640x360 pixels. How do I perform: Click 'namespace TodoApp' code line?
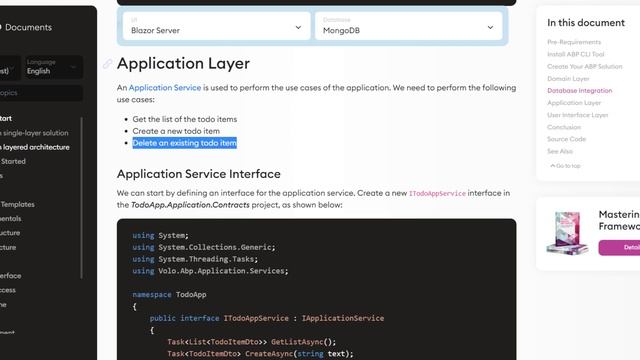click(169, 295)
